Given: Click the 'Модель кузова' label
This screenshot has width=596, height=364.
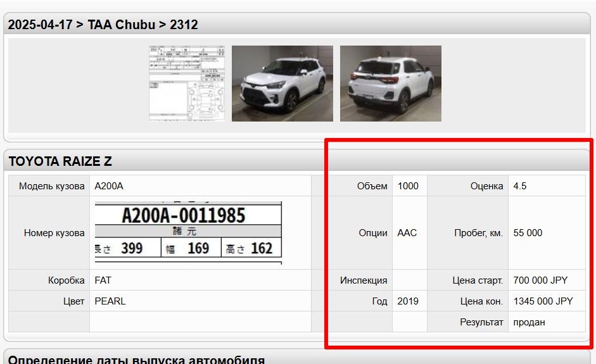Looking at the screenshot, I should [52, 186].
